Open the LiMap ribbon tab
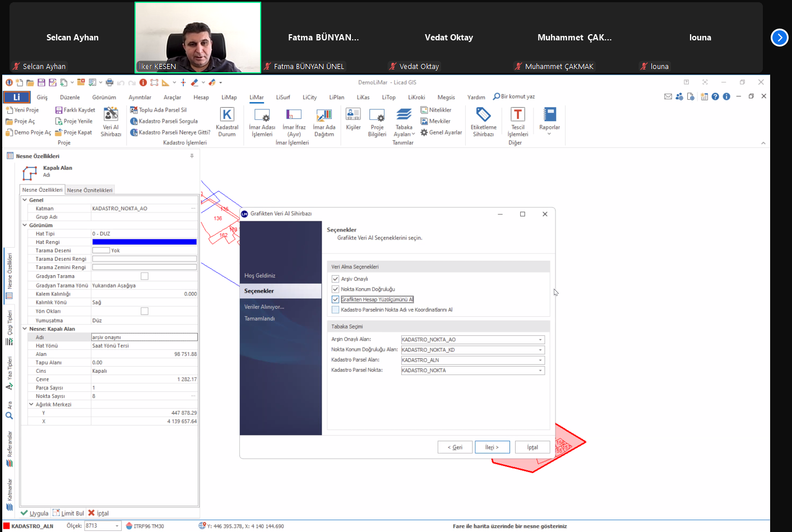792x532 pixels. [229, 97]
